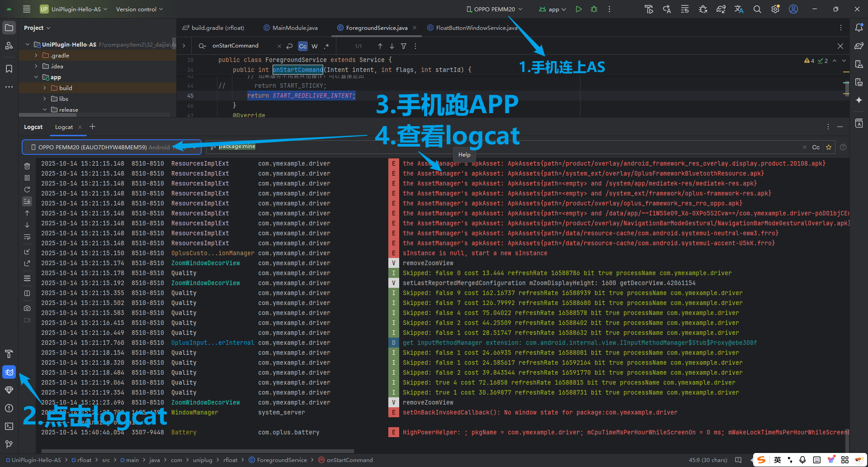Toggle Regex option in find bar
The image size is (868, 467).
click(x=326, y=46)
